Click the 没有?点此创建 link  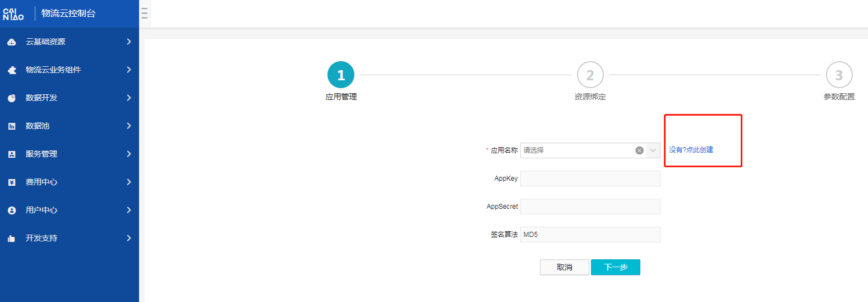pyautogui.click(x=691, y=150)
